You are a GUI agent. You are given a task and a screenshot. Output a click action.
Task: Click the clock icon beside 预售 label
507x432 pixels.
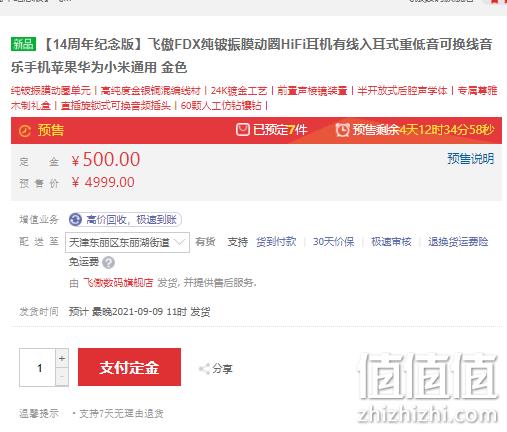click(25, 131)
